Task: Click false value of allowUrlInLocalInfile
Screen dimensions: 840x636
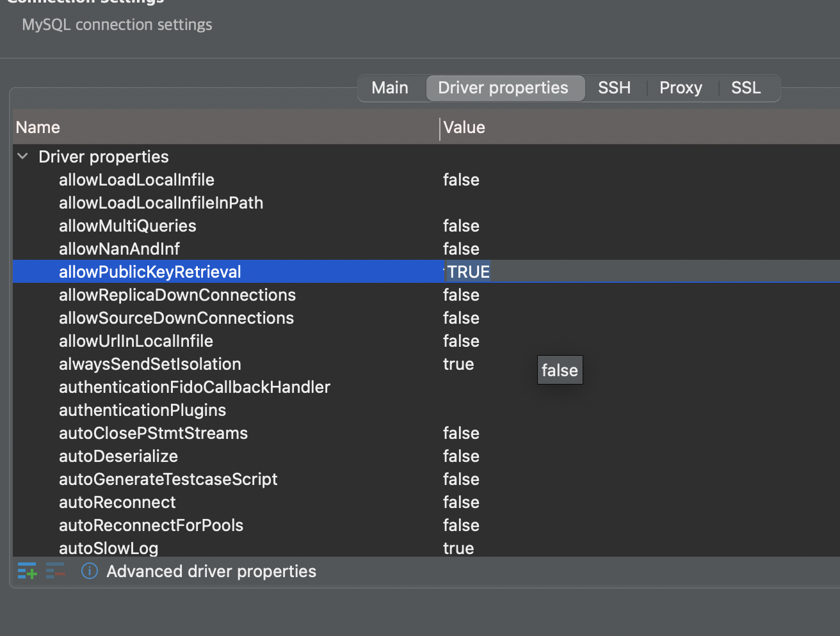Action: [461, 341]
